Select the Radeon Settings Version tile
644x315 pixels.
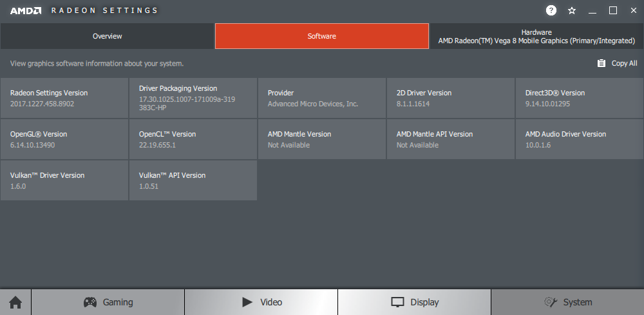coord(64,98)
